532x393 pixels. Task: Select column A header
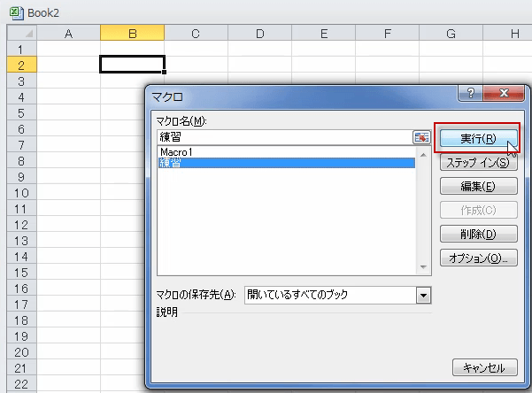(68, 34)
